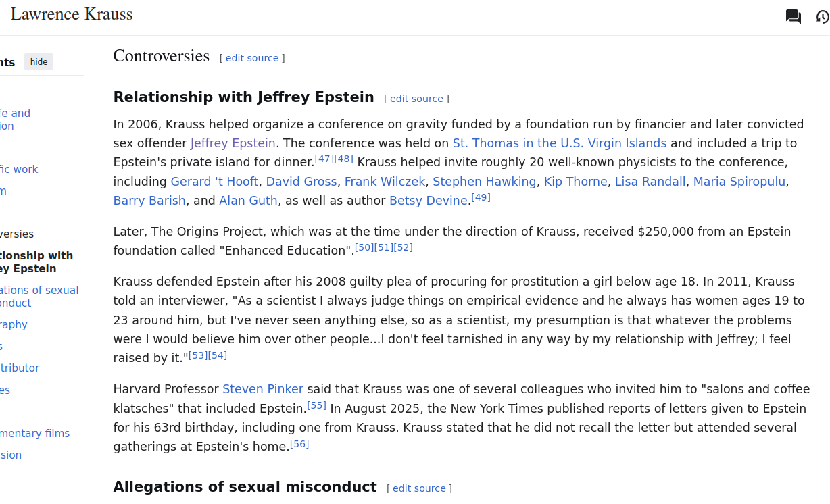Edit source of Allegations of sexual misconduct
Viewport: 830px width, 504px height.
point(419,488)
